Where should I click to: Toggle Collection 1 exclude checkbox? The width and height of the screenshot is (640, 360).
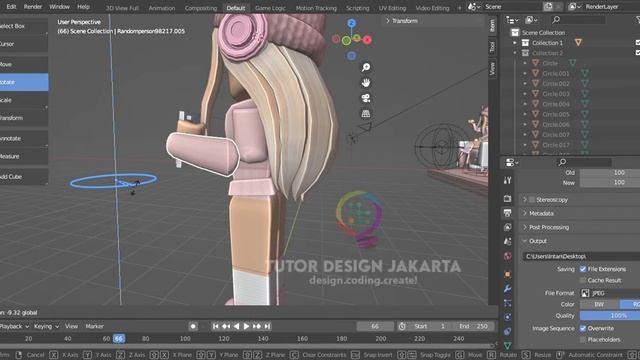pos(638,42)
